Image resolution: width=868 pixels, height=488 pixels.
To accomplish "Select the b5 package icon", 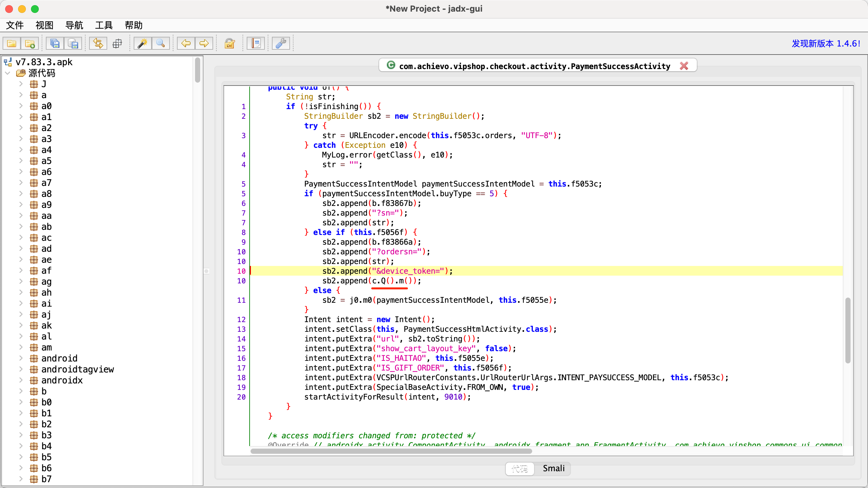I will point(34,457).
